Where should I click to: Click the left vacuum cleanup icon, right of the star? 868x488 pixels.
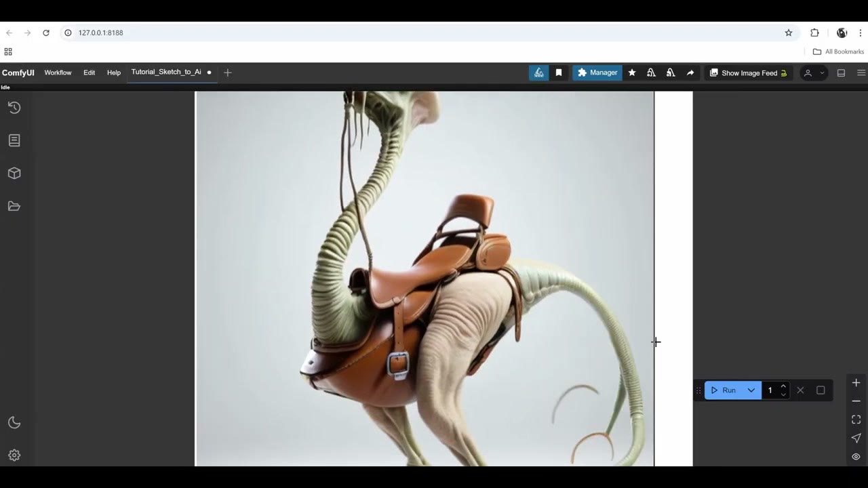click(651, 73)
